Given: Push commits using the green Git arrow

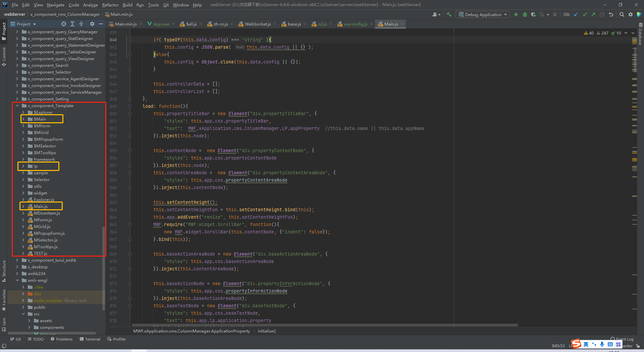Looking at the screenshot, I should (x=593, y=14).
